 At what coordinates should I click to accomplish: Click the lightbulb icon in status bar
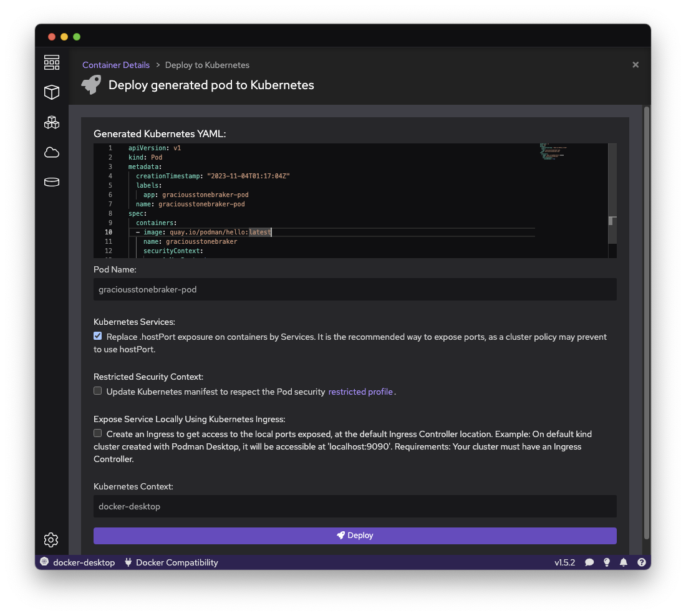[607, 562]
